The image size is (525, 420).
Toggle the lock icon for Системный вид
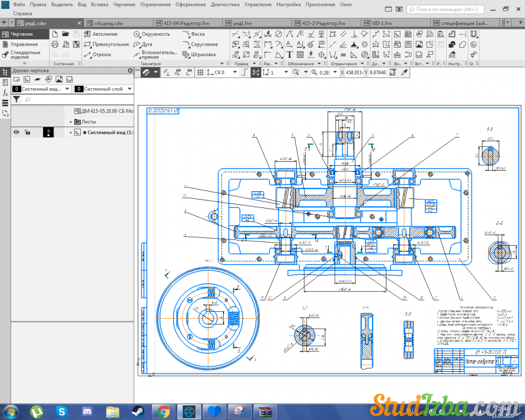(x=27, y=132)
